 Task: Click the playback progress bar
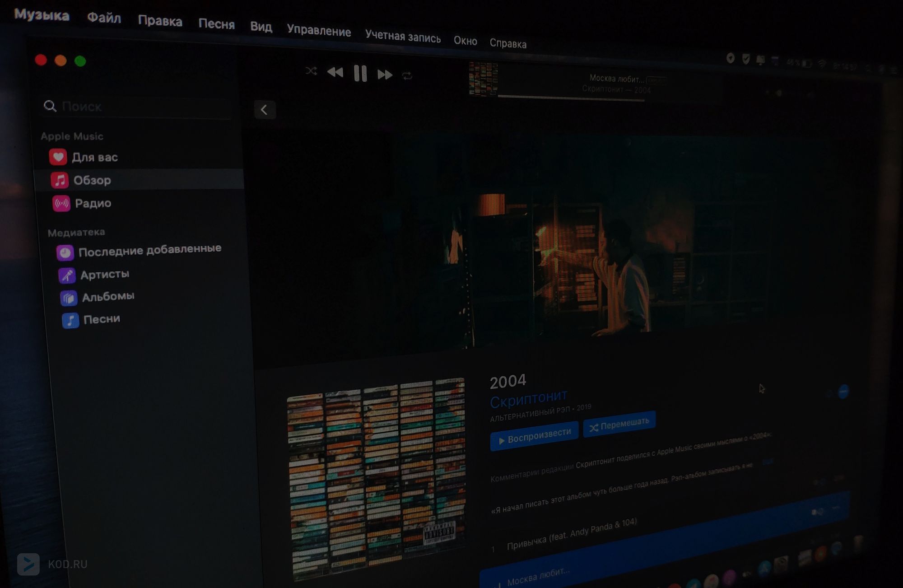[571, 98]
